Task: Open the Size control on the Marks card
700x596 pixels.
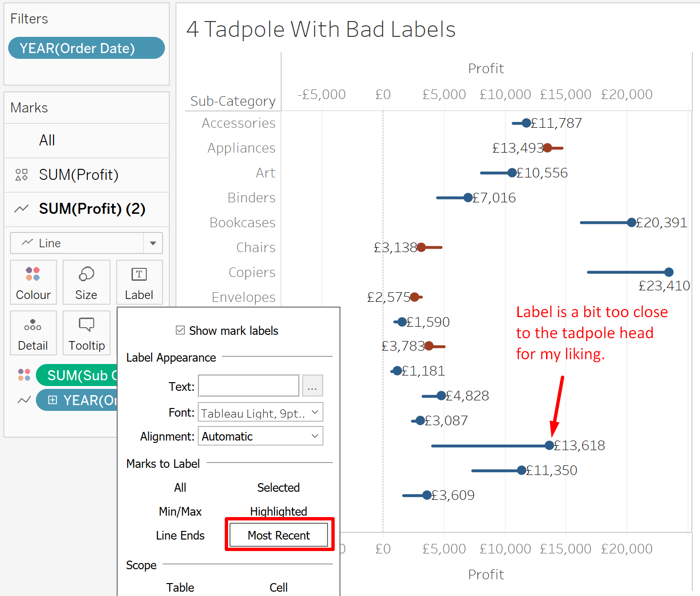Action: tap(86, 282)
